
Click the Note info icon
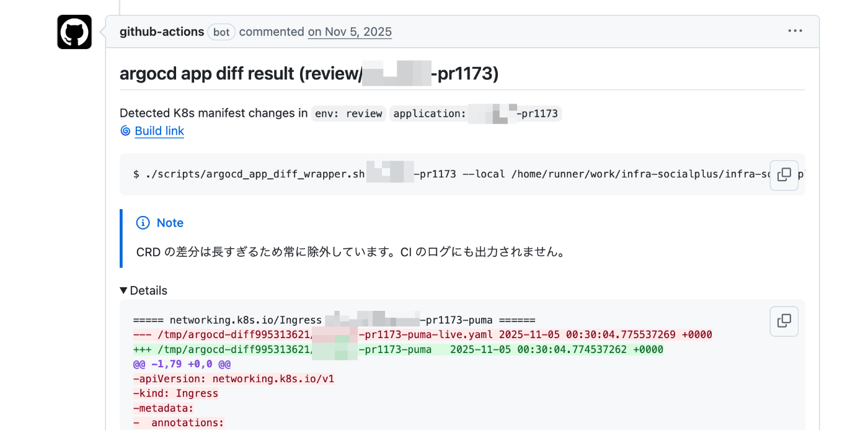(143, 223)
